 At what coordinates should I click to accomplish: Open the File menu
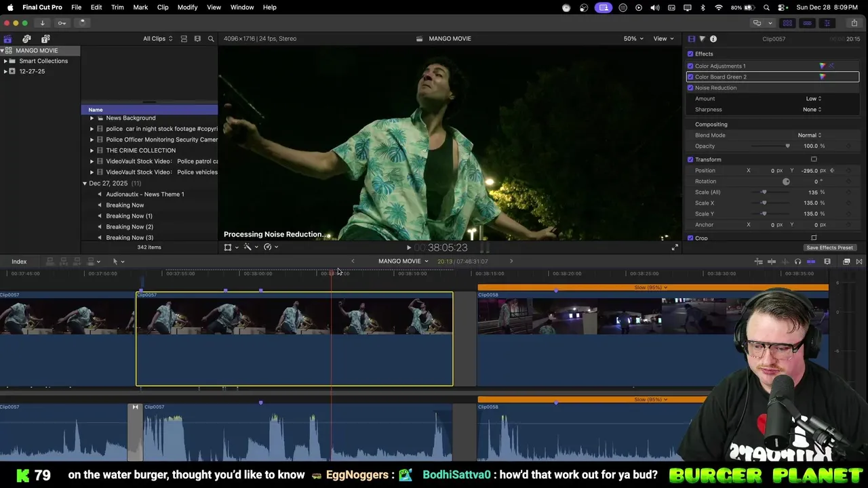[x=77, y=7]
